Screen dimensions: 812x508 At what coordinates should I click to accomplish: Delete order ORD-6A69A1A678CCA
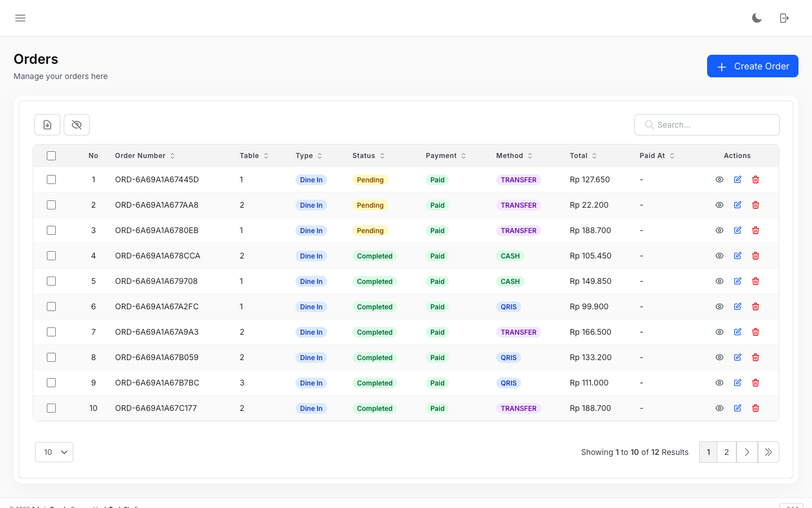756,256
